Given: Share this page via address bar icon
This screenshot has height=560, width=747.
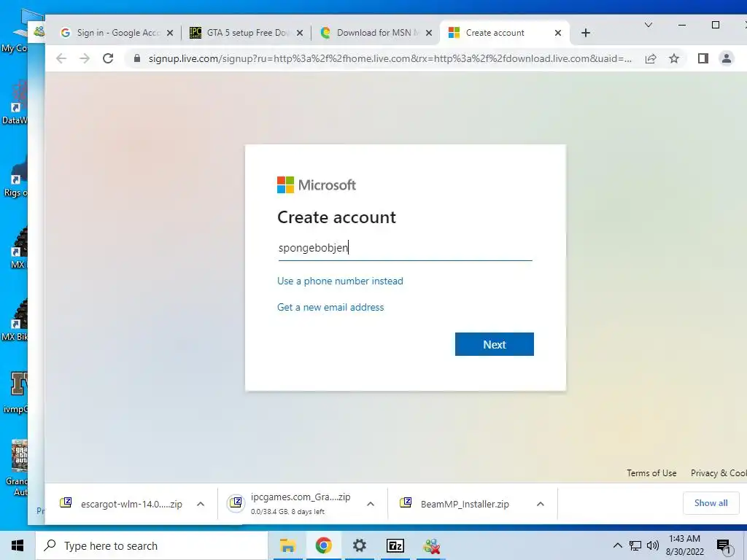Looking at the screenshot, I should pos(651,58).
